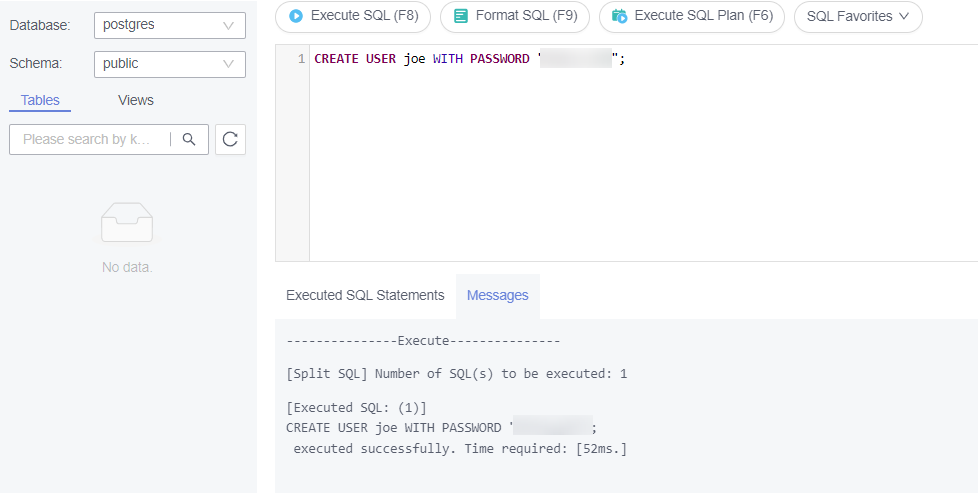978x493 pixels.
Task: Select the Messages tab
Action: click(x=497, y=295)
